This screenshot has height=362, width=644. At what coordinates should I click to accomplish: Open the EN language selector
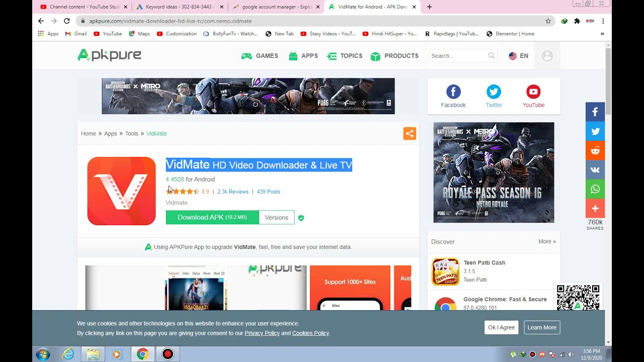(x=518, y=56)
